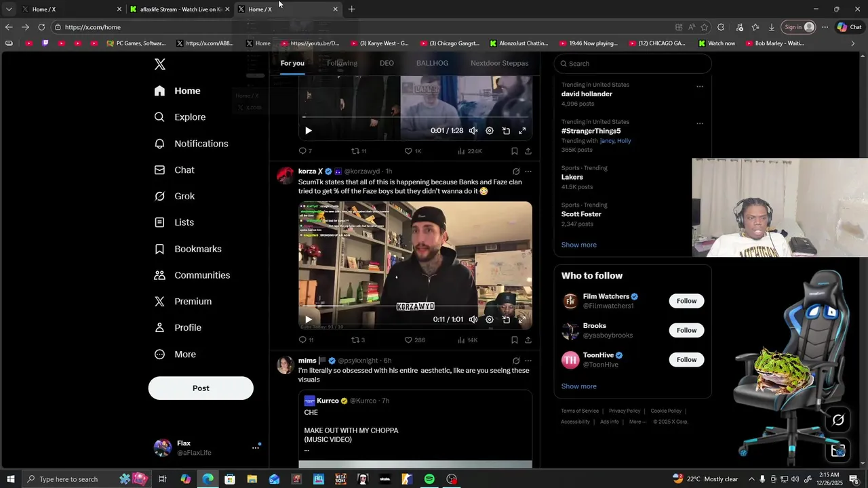Switch to the BALLHOG tab
This screenshot has height=488, width=868.
point(432,63)
